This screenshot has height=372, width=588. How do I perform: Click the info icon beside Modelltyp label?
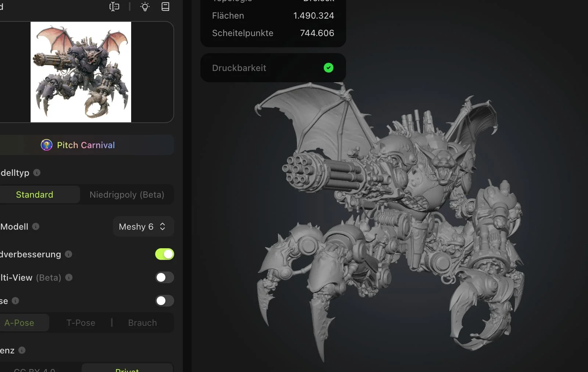pyautogui.click(x=37, y=173)
